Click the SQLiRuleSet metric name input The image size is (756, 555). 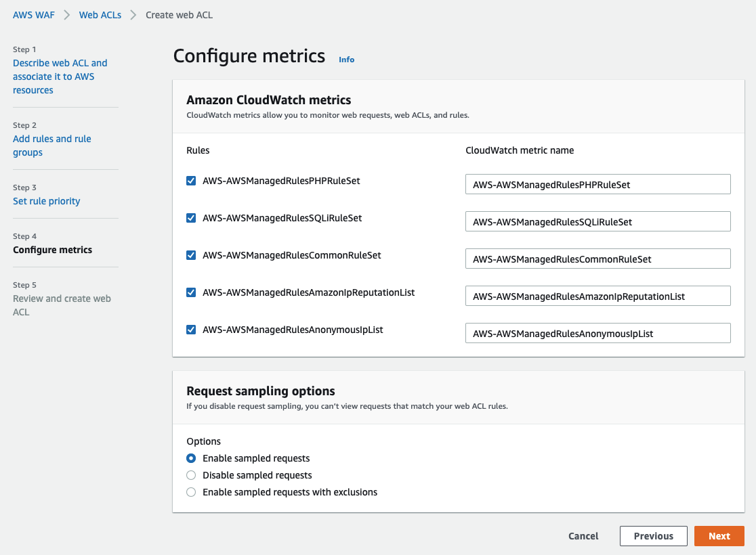597,221
